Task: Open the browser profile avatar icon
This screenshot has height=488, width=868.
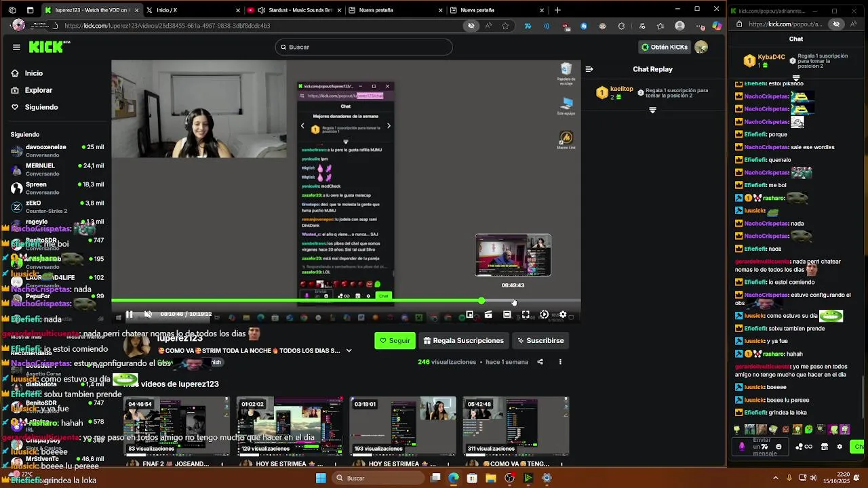Action: pyautogui.click(x=679, y=26)
